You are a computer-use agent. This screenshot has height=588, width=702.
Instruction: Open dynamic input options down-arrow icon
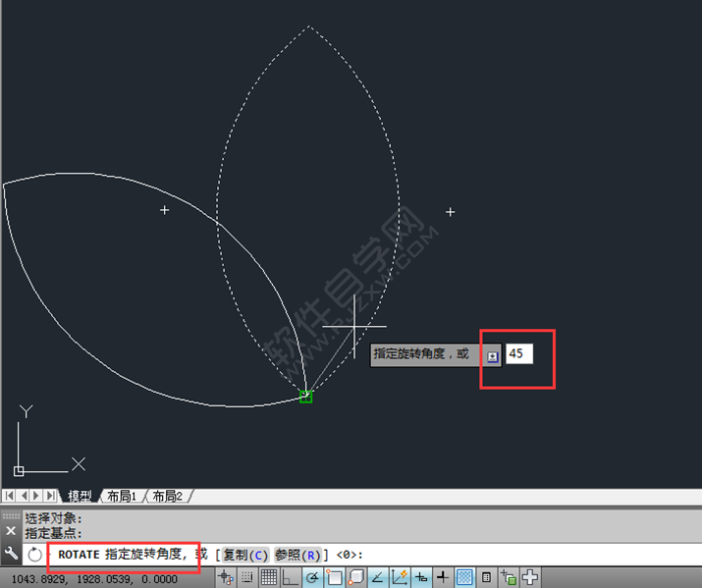(492, 356)
